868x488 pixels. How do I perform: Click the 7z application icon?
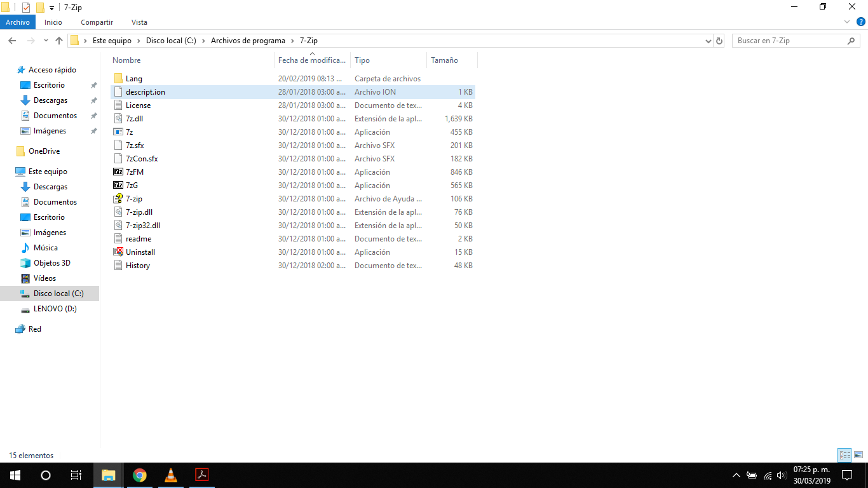point(118,132)
